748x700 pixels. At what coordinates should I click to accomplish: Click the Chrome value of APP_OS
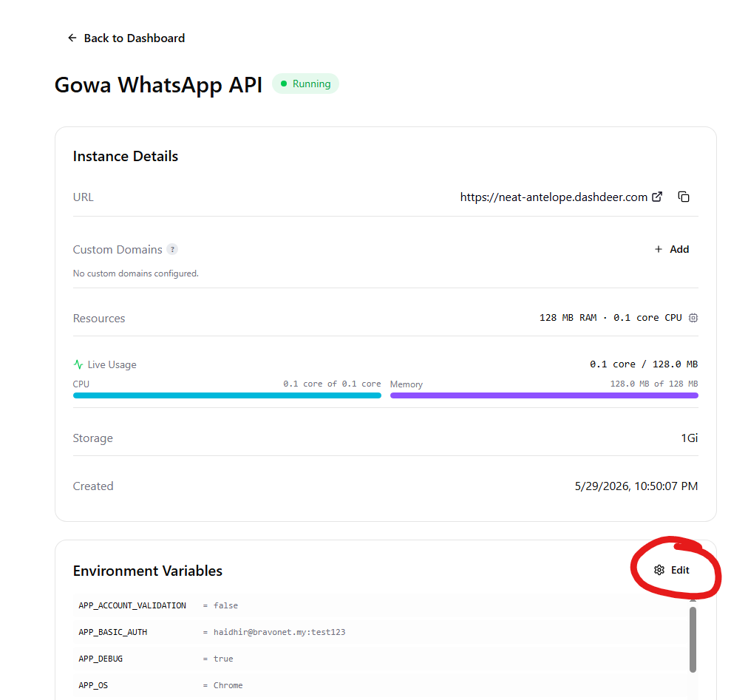(x=228, y=686)
